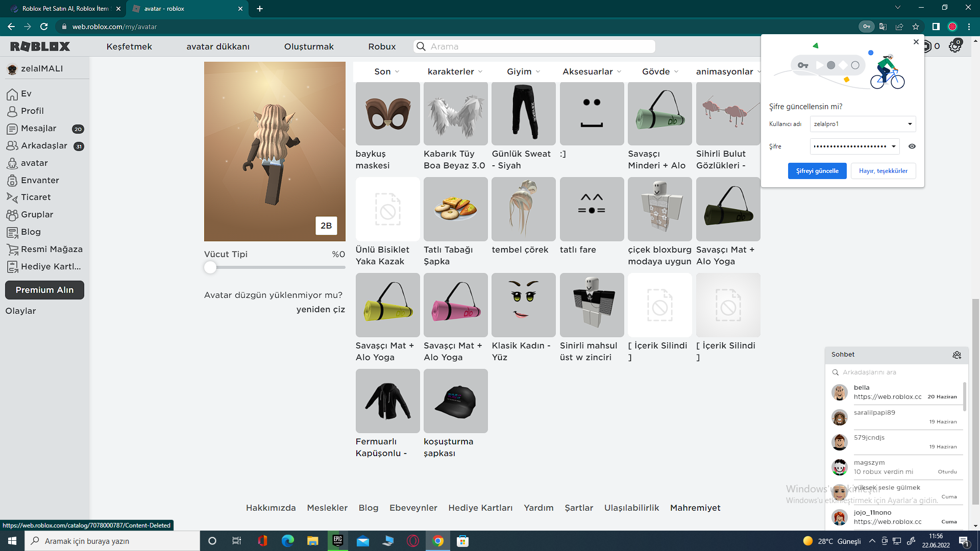Open Epic Games launcher from the taskbar
This screenshot has width=980, height=551.
tap(337, 541)
